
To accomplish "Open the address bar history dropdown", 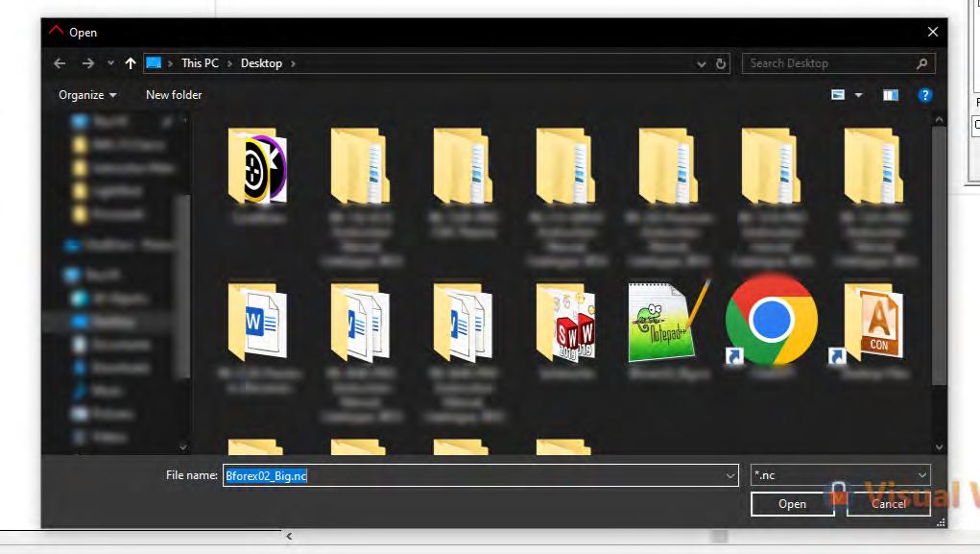I will (x=702, y=63).
